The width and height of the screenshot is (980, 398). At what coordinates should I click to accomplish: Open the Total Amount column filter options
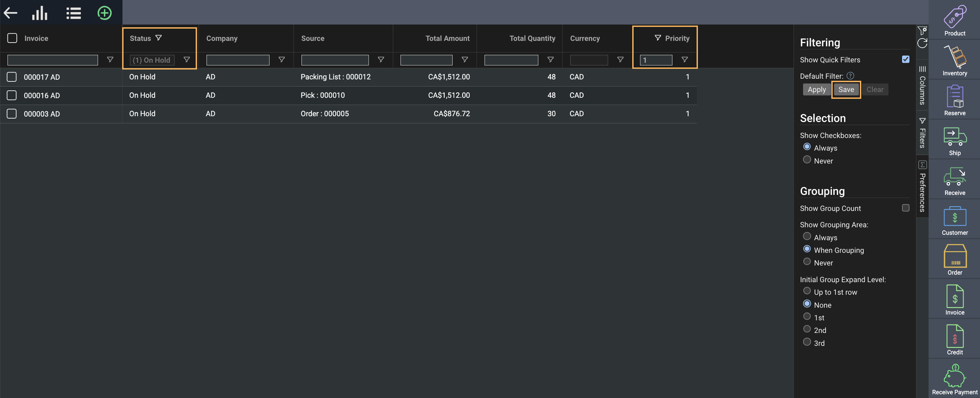464,60
